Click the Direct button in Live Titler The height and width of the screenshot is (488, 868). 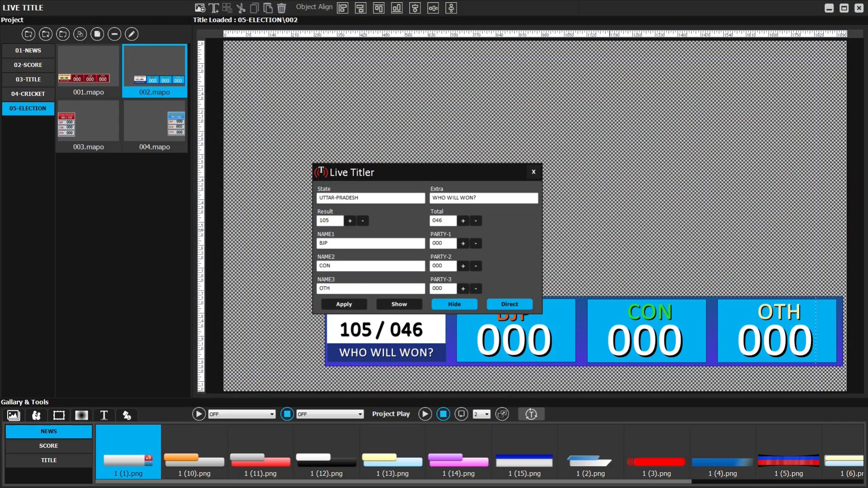pyautogui.click(x=509, y=304)
